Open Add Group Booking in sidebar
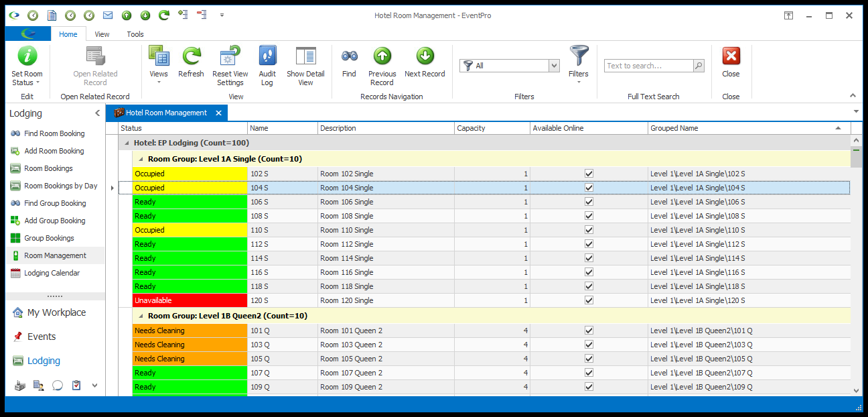The image size is (868, 417). coord(55,221)
